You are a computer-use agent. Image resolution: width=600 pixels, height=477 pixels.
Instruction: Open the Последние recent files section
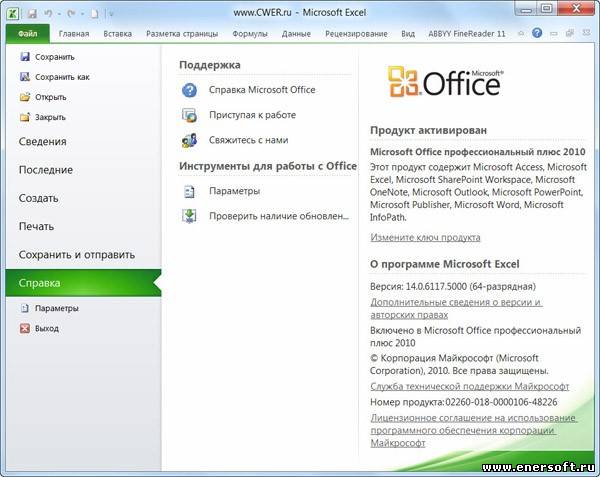click(x=46, y=170)
